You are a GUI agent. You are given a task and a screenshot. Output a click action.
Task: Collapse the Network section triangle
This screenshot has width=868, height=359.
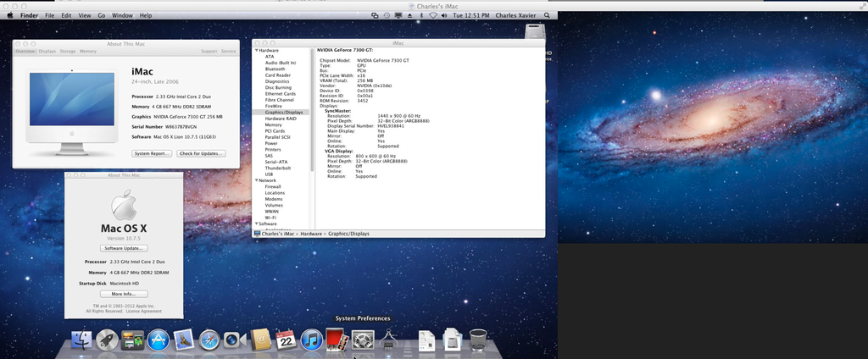click(x=256, y=180)
